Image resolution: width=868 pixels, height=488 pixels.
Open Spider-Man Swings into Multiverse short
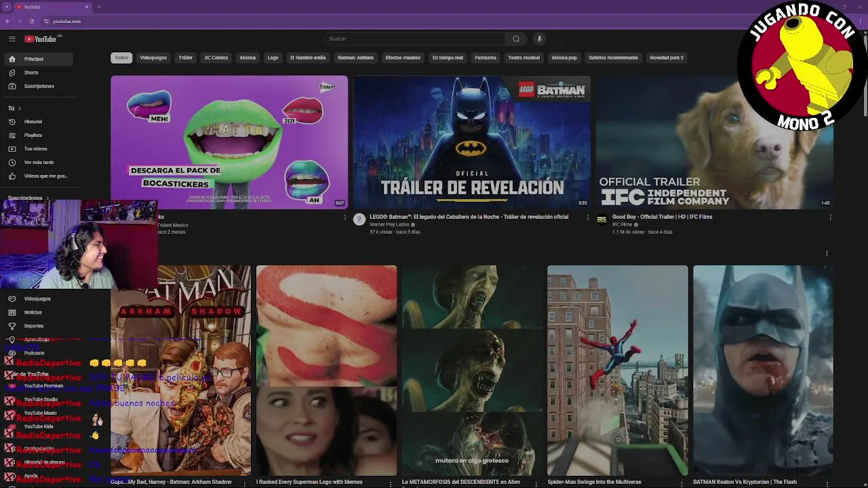coord(618,370)
